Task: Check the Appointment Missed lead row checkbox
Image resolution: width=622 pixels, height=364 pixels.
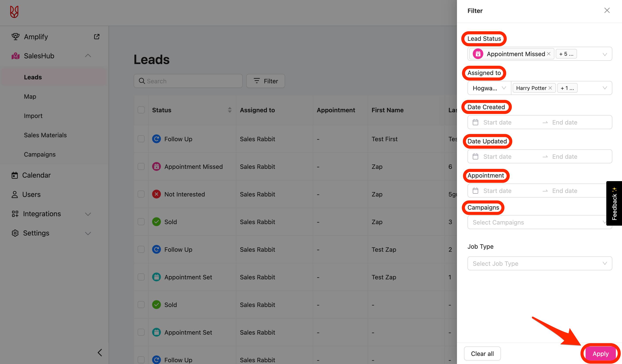Action: [141, 167]
